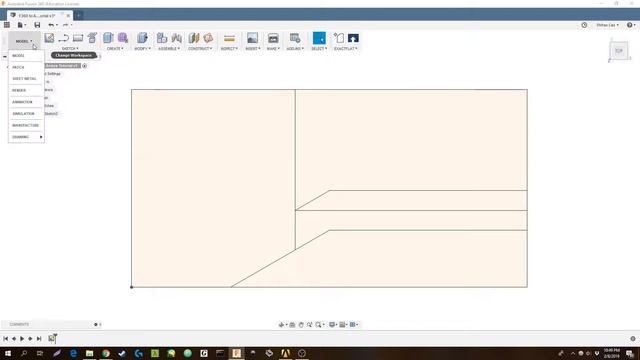Select the sketch feature in the timeline
Viewport: 640px width, 360px height.
[x=52, y=338]
